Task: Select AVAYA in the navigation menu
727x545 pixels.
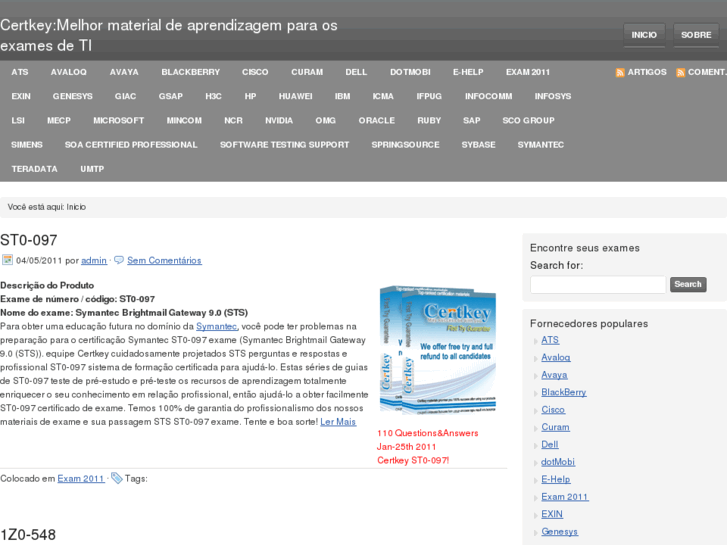Action: (x=124, y=72)
